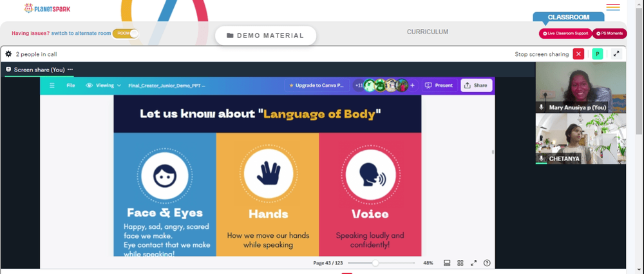Click the Face & Eyes heading
Viewport: 644px width, 274px height.
(x=165, y=213)
